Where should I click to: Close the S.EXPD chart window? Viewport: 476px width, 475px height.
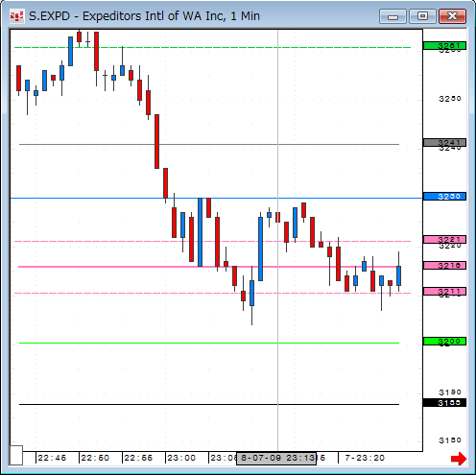tap(452, 16)
